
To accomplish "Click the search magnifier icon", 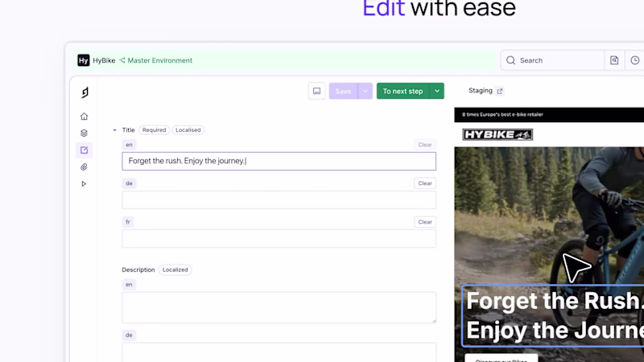I will coord(510,60).
